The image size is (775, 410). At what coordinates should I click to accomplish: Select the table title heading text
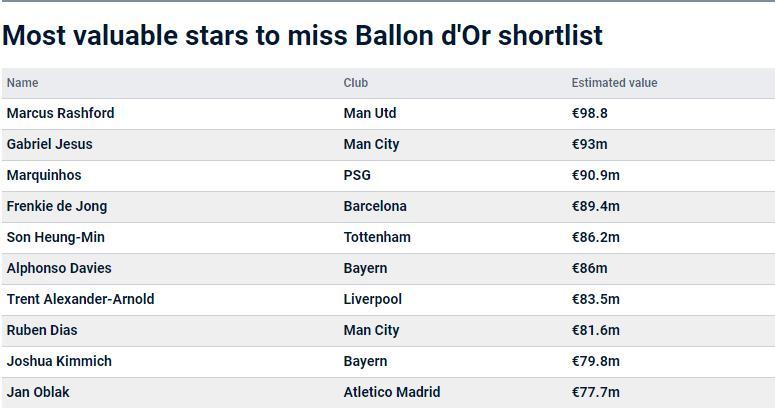[x=302, y=36]
